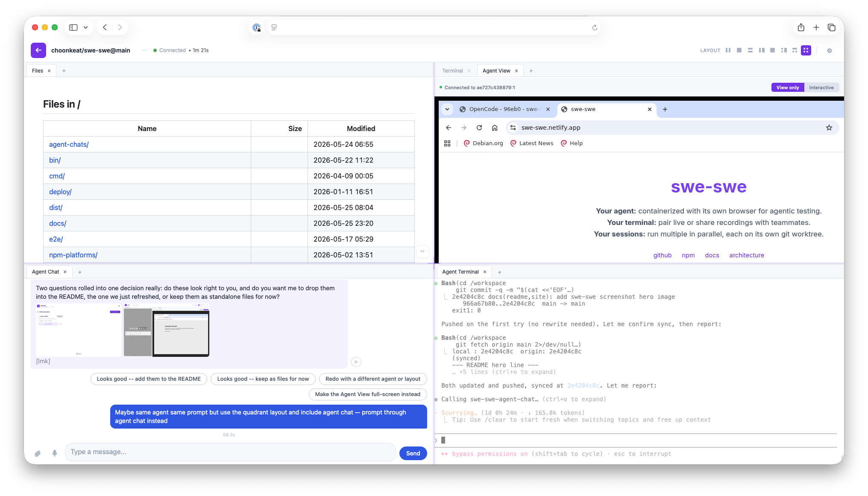Open the docs link on swe-swe page
Screen dimensions: 868x496
(x=712, y=255)
